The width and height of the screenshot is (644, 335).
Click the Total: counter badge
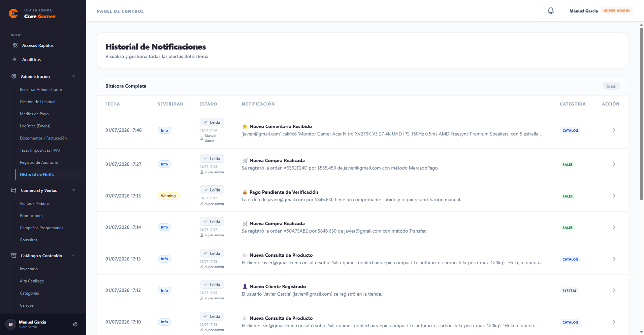[611, 86]
